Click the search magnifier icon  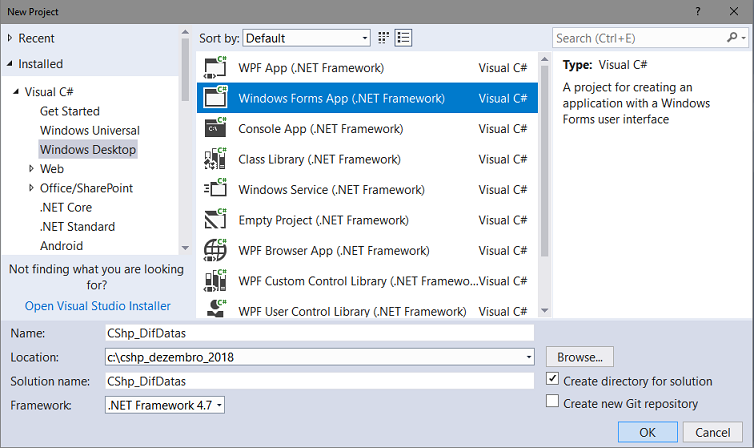coord(732,37)
